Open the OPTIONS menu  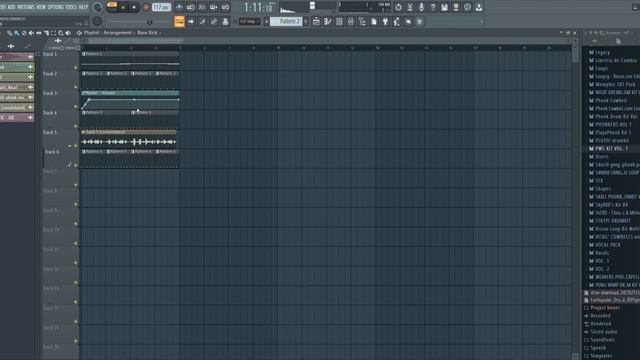56,7
